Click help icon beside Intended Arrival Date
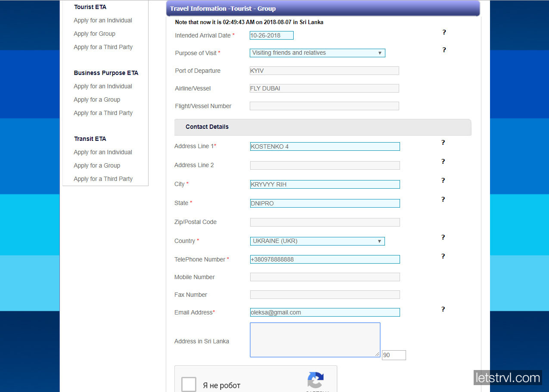The height and width of the screenshot is (392, 549). [444, 32]
